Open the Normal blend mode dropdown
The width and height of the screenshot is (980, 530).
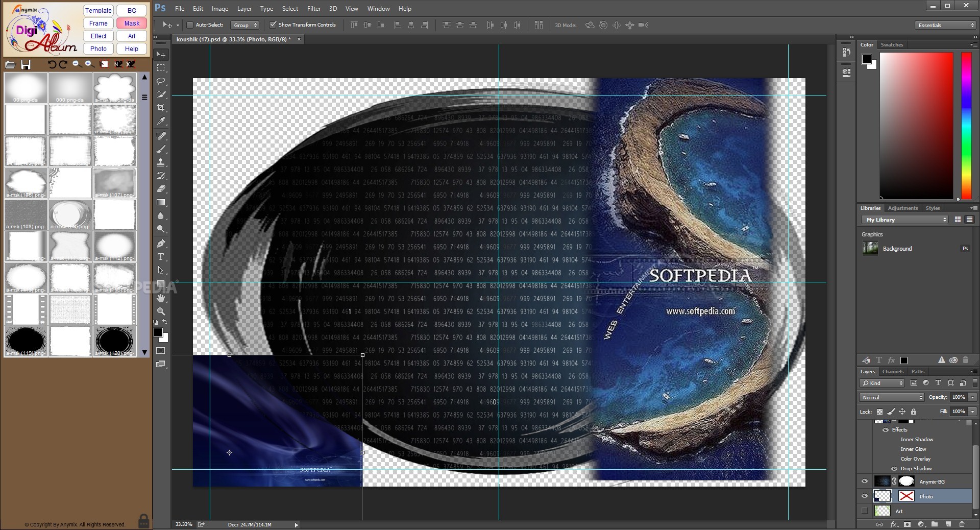coord(892,397)
